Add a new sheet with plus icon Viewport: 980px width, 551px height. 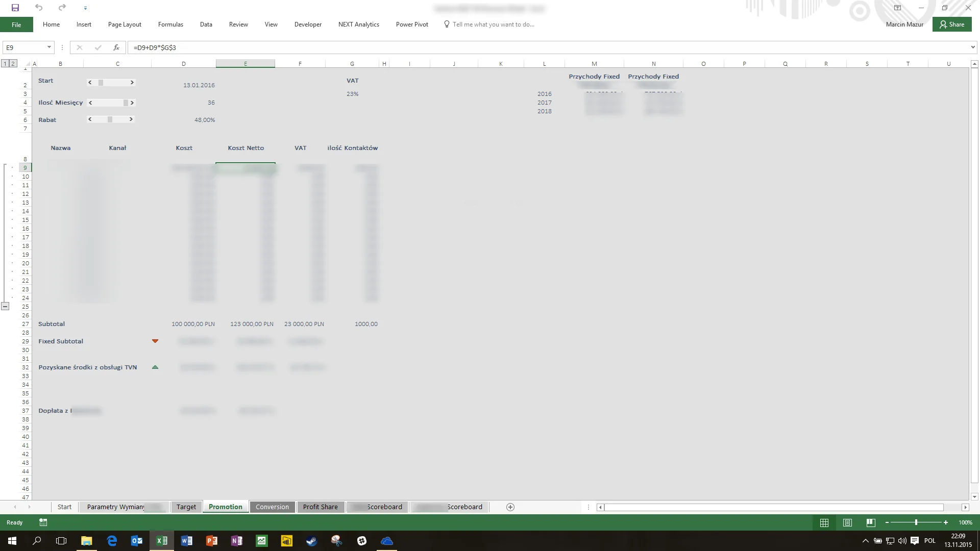(510, 507)
